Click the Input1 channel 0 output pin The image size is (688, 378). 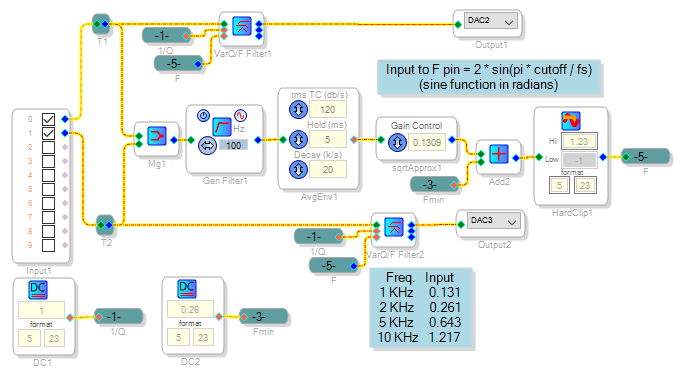pyautogui.click(x=65, y=119)
